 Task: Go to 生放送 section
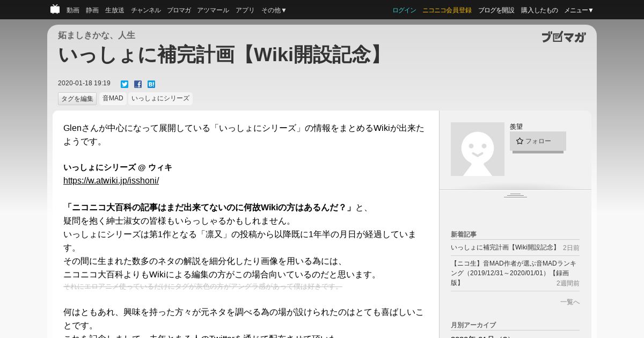pyautogui.click(x=115, y=10)
